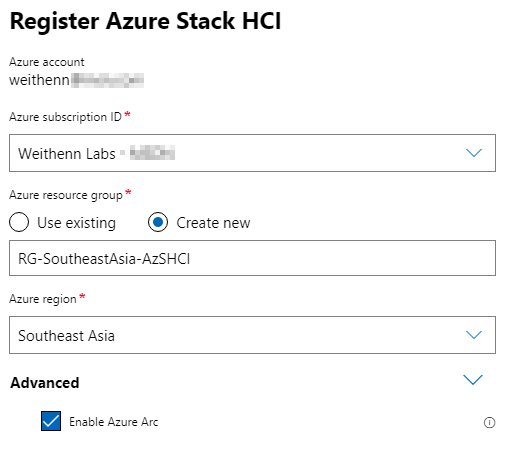Click the Azure account label
This screenshot has height=455, width=510.
click(47, 62)
